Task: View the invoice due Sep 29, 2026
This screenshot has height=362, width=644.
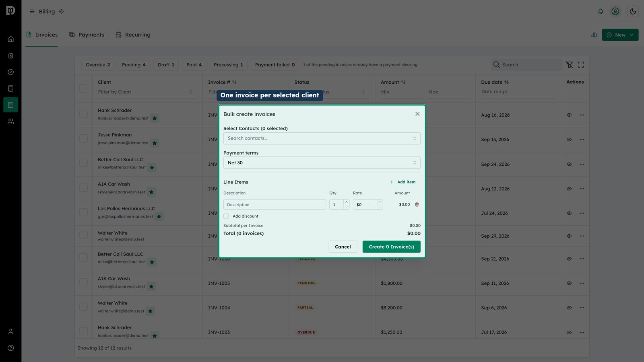Action: point(569,236)
